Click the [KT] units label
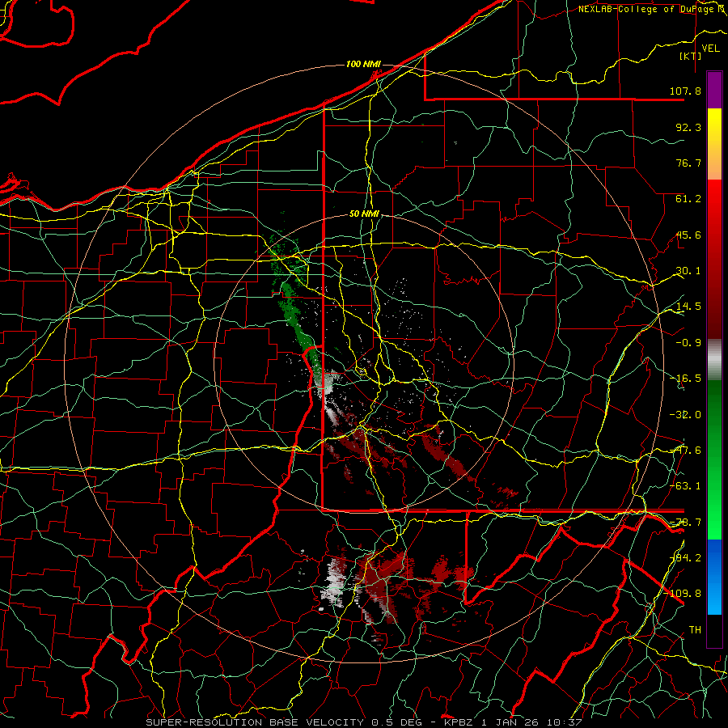The height and width of the screenshot is (728, 728). click(690, 56)
